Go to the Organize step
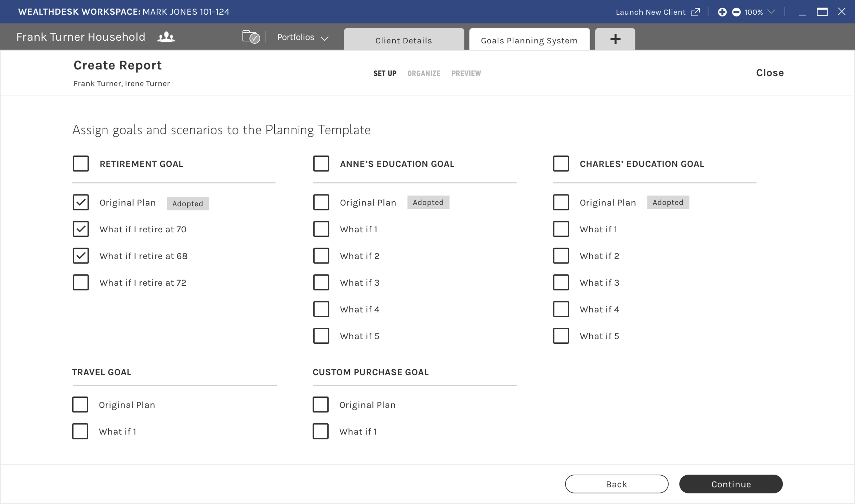This screenshot has height=504, width=855. [x=423, y=73]
